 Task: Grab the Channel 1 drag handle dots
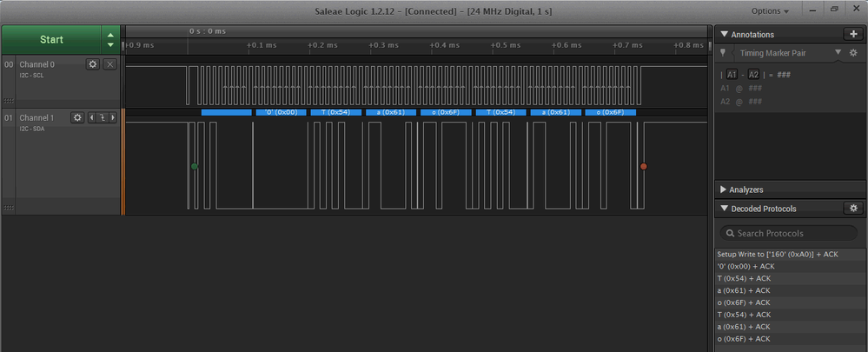click(9, 207)
